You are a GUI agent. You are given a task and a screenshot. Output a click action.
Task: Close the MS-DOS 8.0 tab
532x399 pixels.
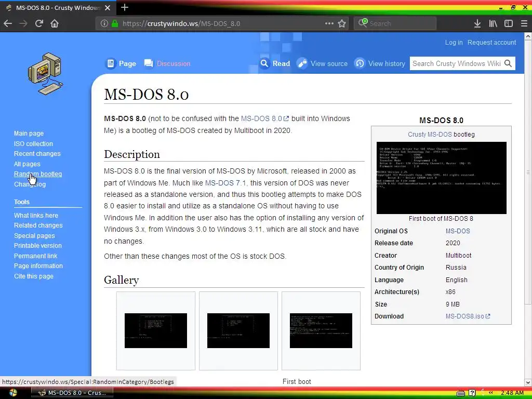(x=108, y=7)
